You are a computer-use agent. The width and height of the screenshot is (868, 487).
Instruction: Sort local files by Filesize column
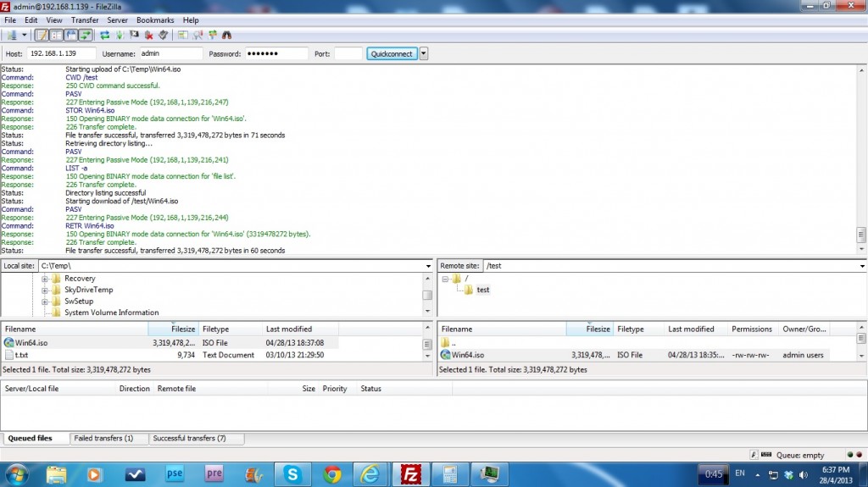[x=173, y=329]
